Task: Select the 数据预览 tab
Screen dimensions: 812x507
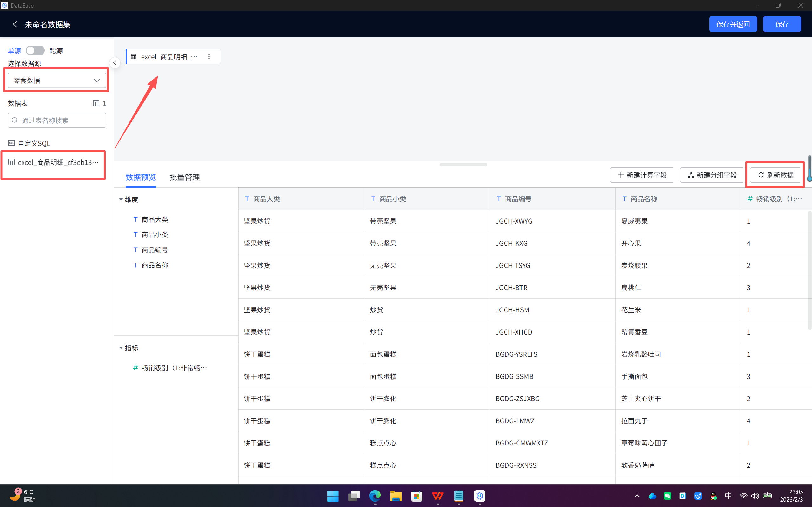Action: click(x=141, y=177)
